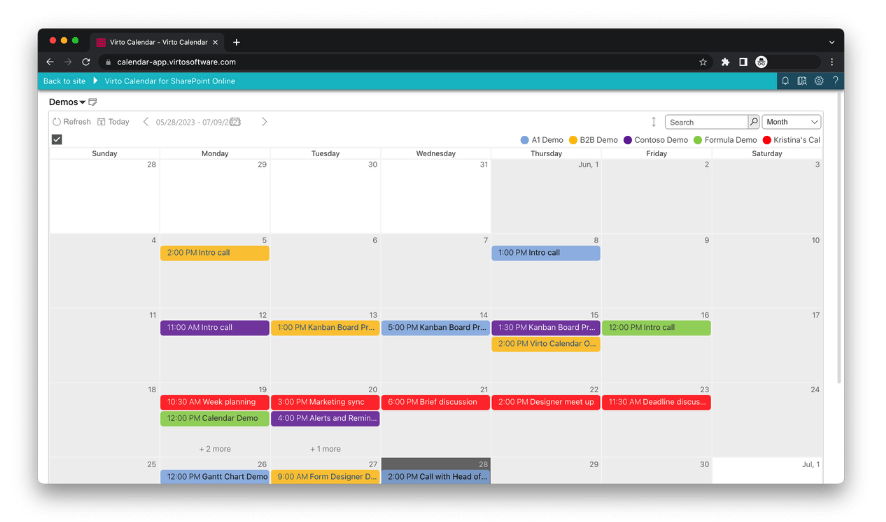Reload the page with refresh icon
This screenshot has height=522, width=886.
pos(86,62)
